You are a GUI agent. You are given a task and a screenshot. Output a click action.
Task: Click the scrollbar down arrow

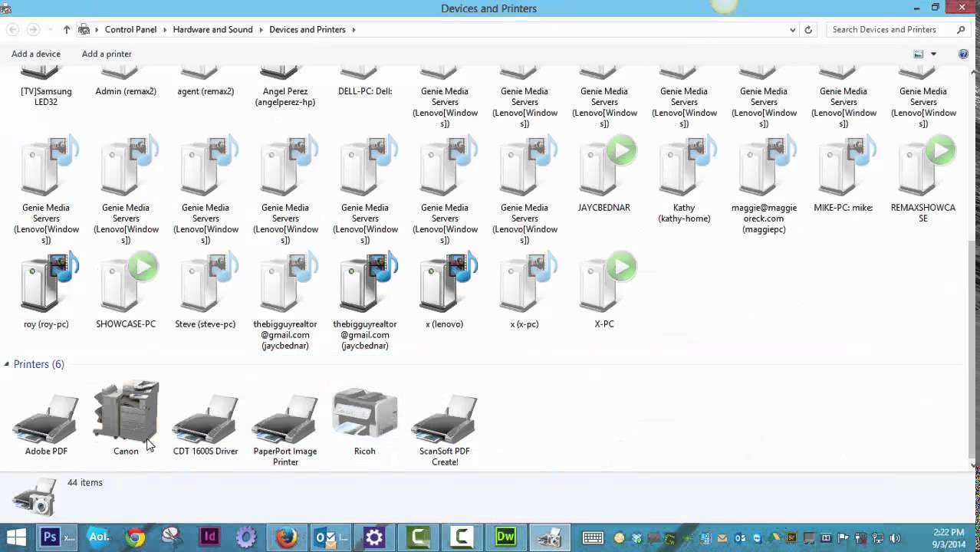coord(975,465)
